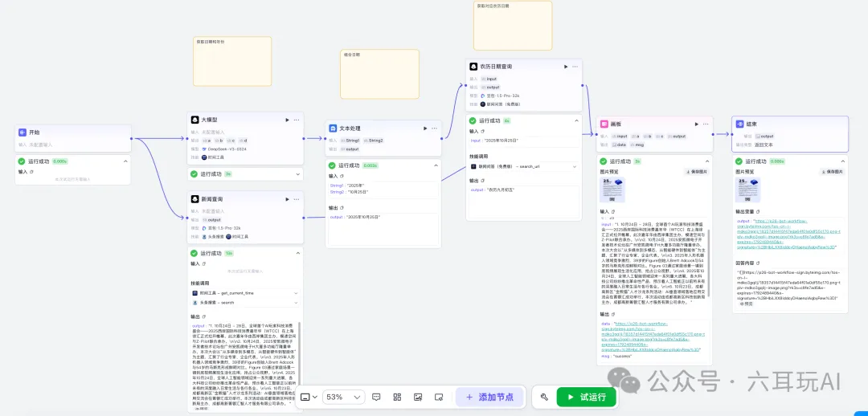
Task: Click 保存图片 in the 画板 result panel
Action: pos(697,172)
